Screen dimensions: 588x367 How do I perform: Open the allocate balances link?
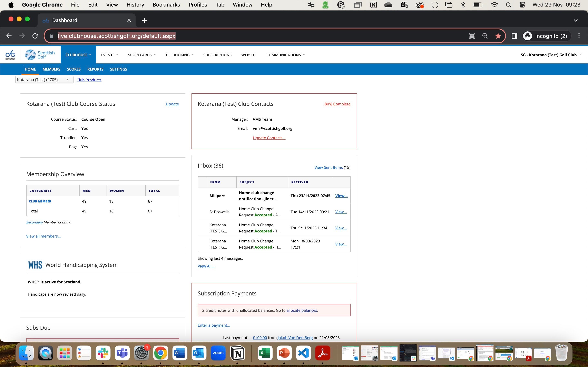point(302,310)
